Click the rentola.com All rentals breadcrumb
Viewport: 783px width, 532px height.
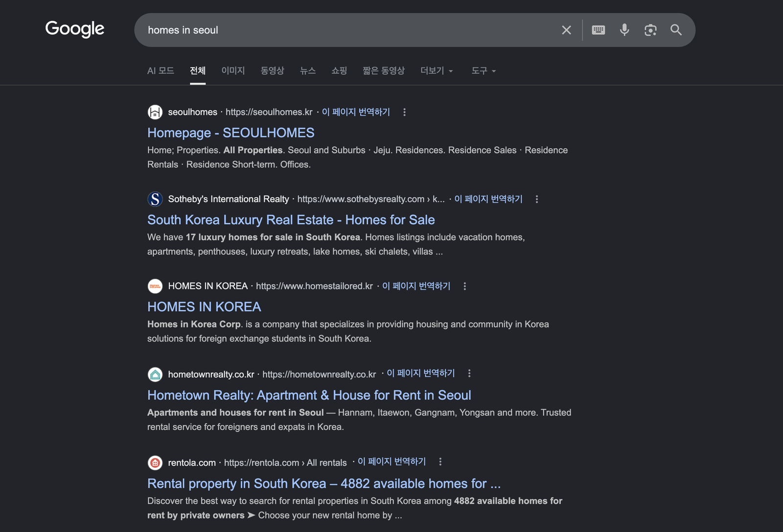(x=285, y=463)
